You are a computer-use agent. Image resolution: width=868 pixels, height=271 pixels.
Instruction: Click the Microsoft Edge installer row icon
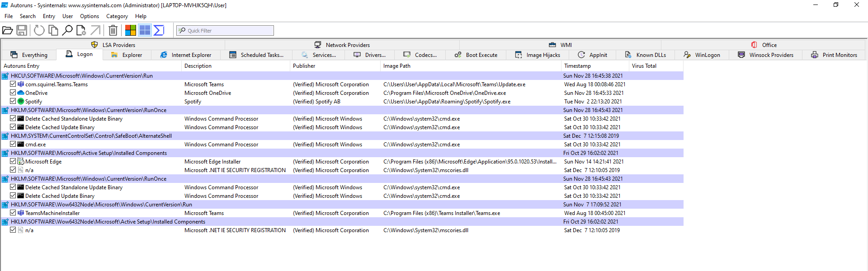pyautogui.click(x=21, y=162)
